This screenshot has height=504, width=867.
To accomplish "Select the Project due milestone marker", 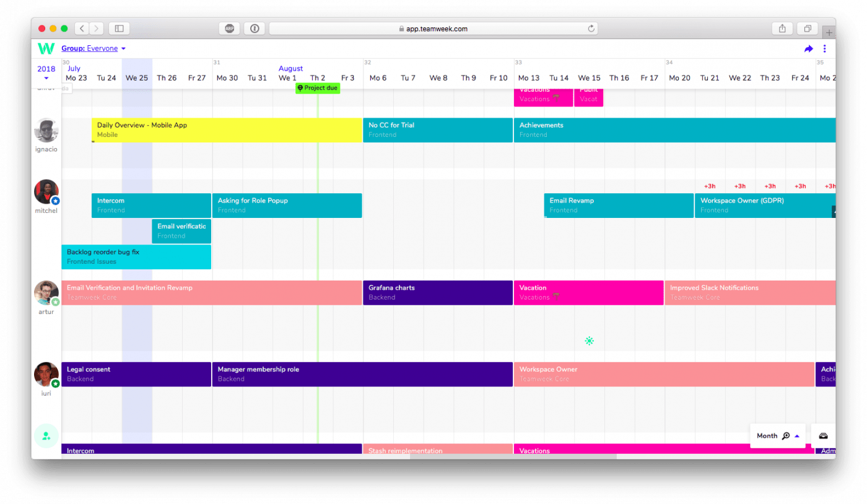I will (x=318, y=88).
